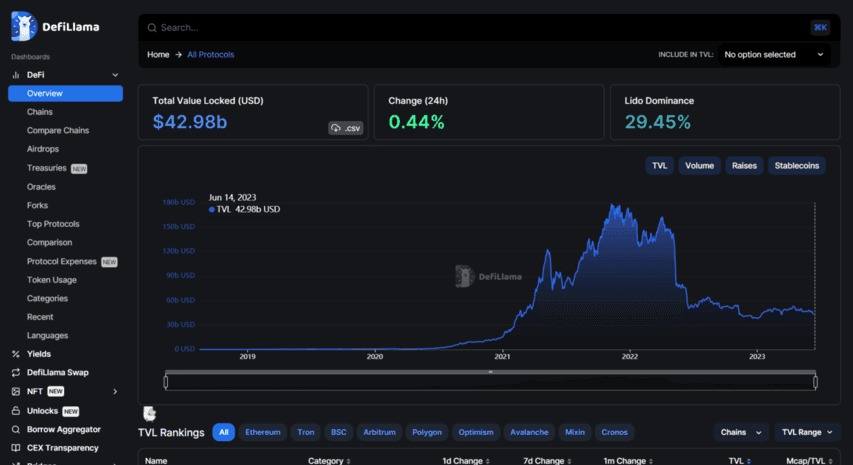Toggle the Stablecoins chart series
The image size is (853, 465).
coord(796,166)
